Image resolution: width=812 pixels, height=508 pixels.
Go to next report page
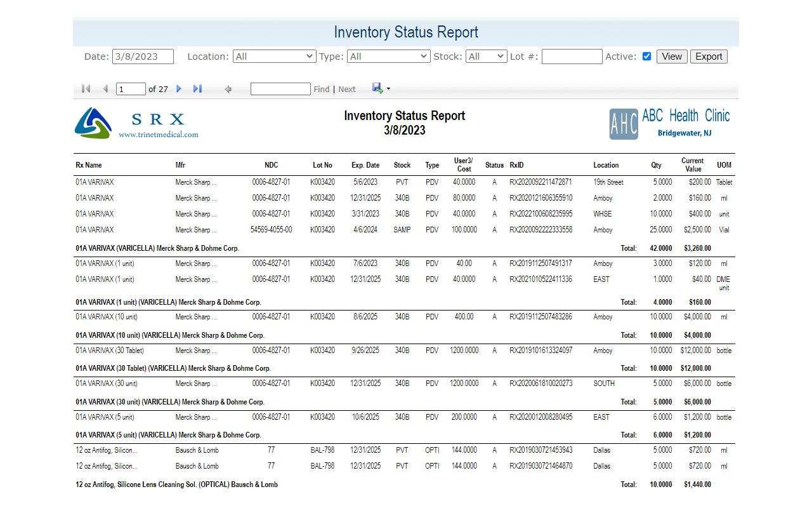click(179, 89)
